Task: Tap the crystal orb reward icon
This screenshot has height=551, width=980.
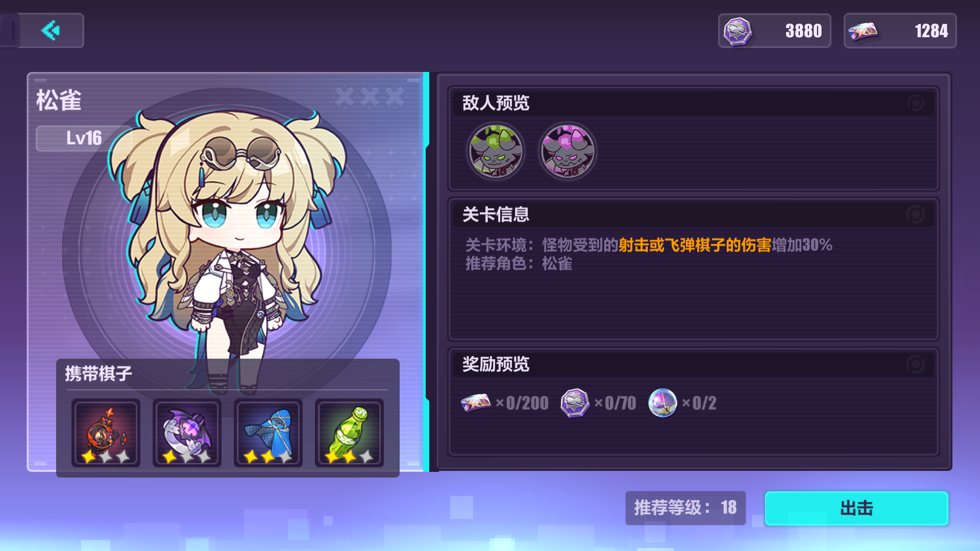Action: pos(663,403)
